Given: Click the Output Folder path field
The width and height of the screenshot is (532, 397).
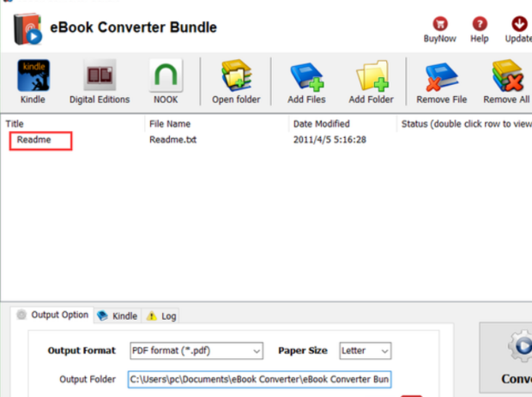Looking at the screenshot, I should pyautogui.click(x=259, y=379).
